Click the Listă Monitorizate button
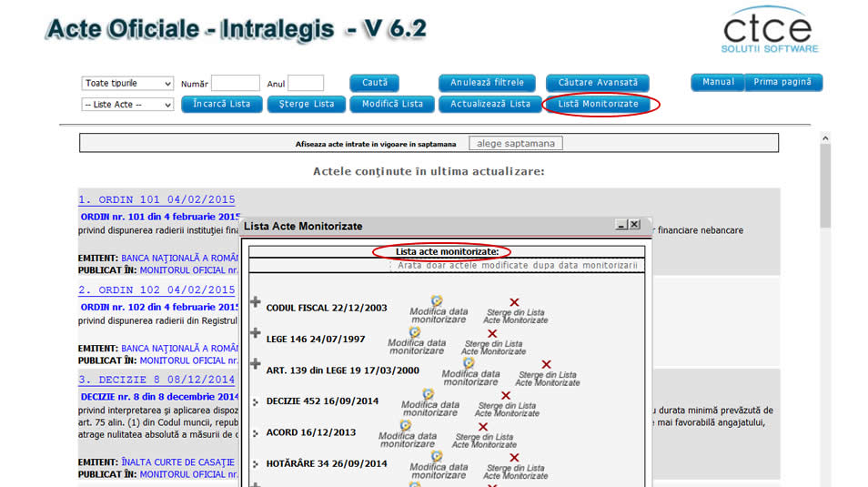Screen dimensions: 868x487 pyautogui.click(x=598, y=104)
